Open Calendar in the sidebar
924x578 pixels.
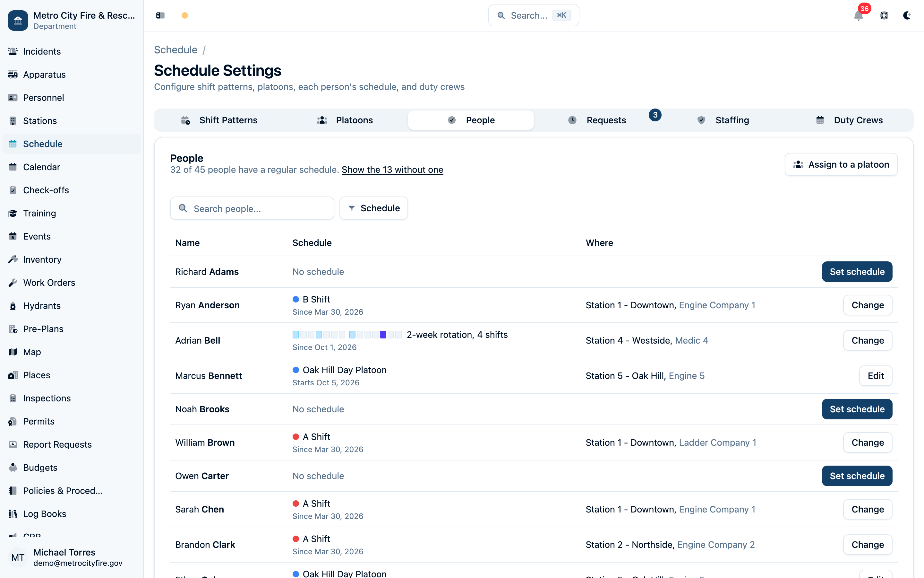pos(72,167)
